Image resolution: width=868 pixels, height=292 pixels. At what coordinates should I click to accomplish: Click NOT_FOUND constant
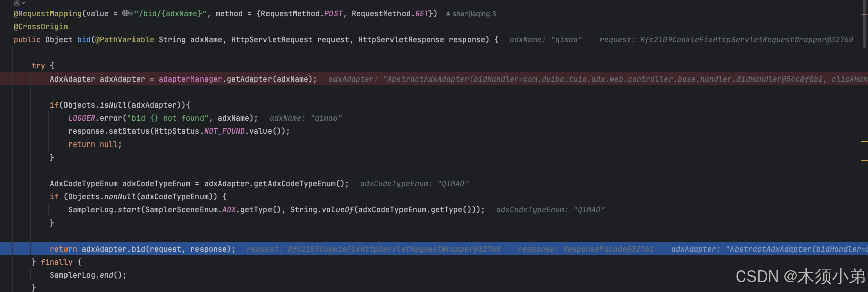click(x=224, y=131)
